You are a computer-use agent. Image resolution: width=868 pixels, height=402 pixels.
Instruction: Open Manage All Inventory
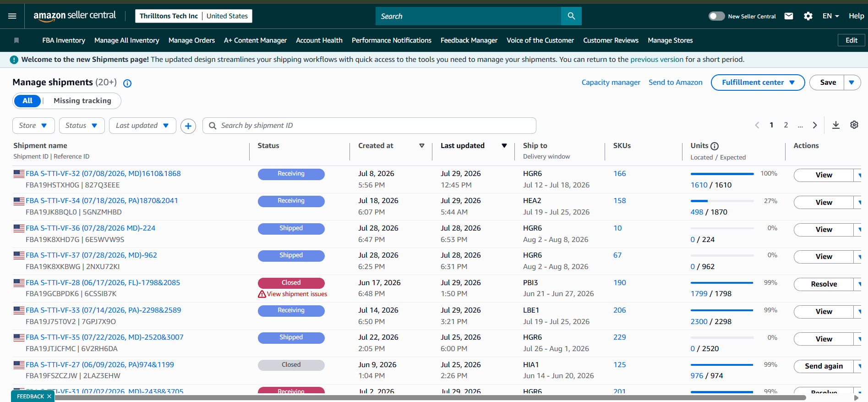click(127, 40)
